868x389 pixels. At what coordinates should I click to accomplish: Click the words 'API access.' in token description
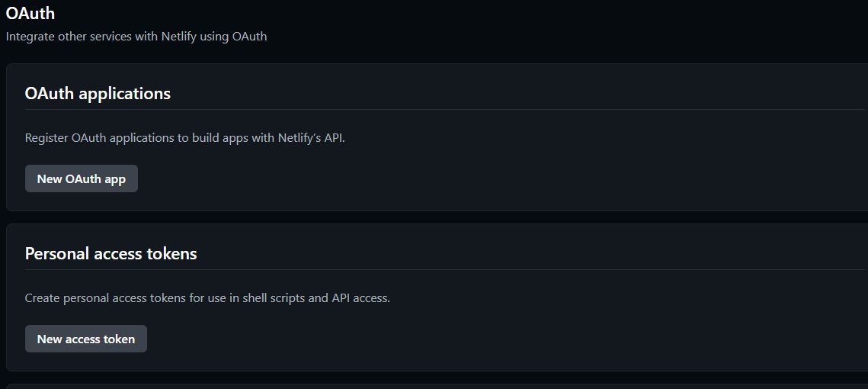coord(361,298)
